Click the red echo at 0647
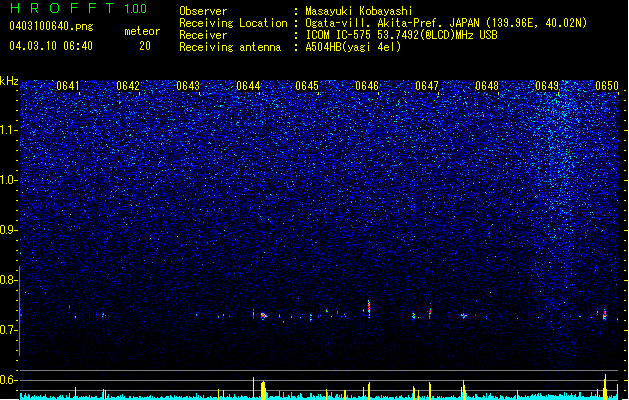Viewport: 629px width, 400px height. click(x=430, y=313)
